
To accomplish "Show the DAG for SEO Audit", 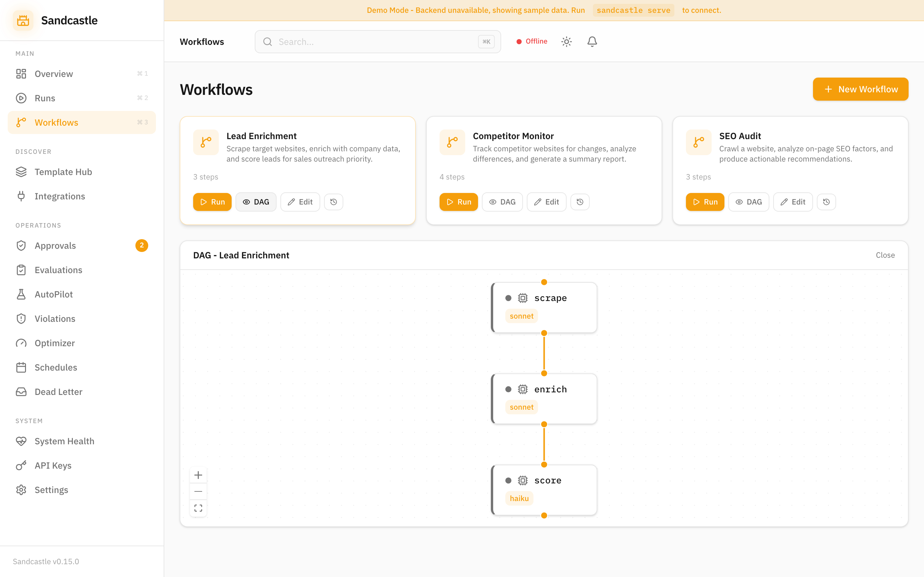I will pos(749,202).
